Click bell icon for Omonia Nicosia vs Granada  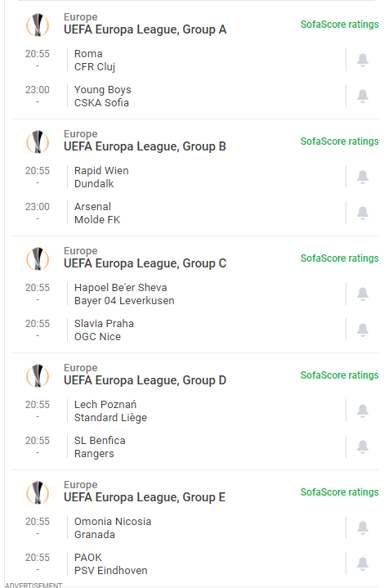pyautogui.click(x=362, y=528)
